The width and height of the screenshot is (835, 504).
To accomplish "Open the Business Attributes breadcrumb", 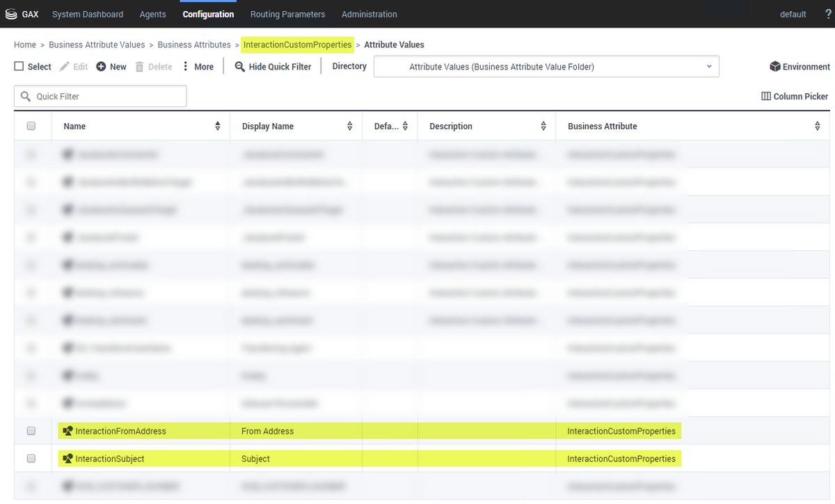I will click(x=194, y=44).
